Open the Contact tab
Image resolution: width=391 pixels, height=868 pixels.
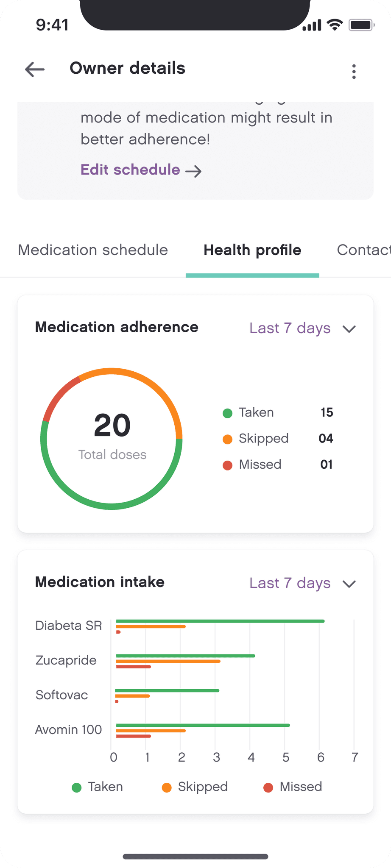point(363,250)
